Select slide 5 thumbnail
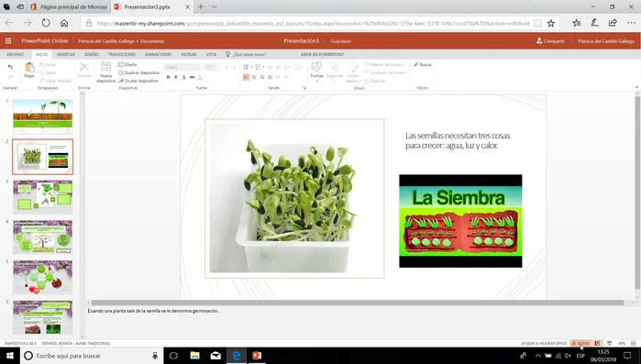The height and width of the screenshot is (364, 641). tap(42, 277)
